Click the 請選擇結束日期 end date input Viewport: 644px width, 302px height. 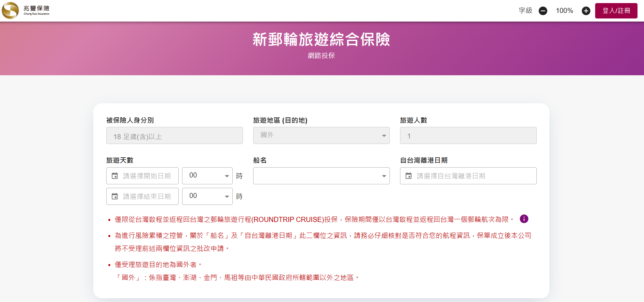142,196
